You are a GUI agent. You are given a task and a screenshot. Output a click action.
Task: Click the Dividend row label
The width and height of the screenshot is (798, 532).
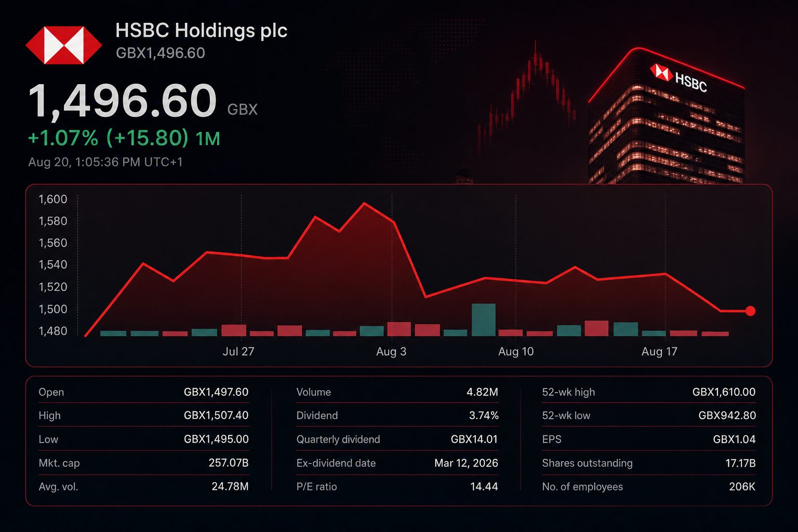coord(317,416)
